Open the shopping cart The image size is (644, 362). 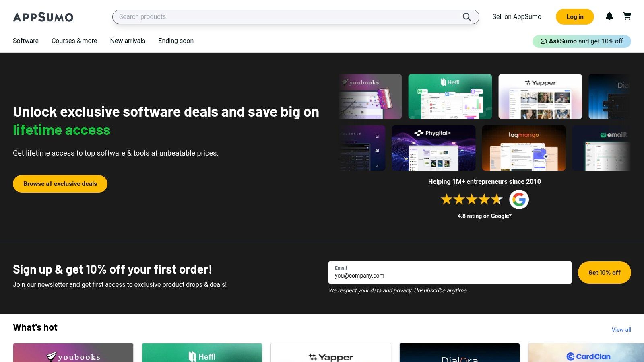click(x=627, y=16)
